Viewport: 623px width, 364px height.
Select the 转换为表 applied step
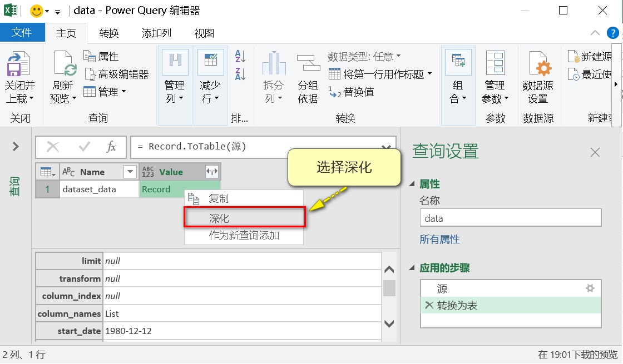coord(511,305)
